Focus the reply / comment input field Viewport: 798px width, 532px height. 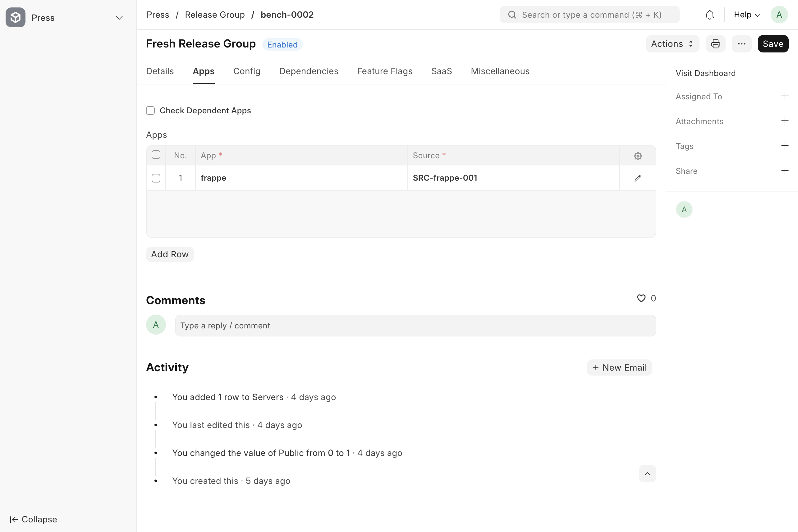tap(415, 326)
